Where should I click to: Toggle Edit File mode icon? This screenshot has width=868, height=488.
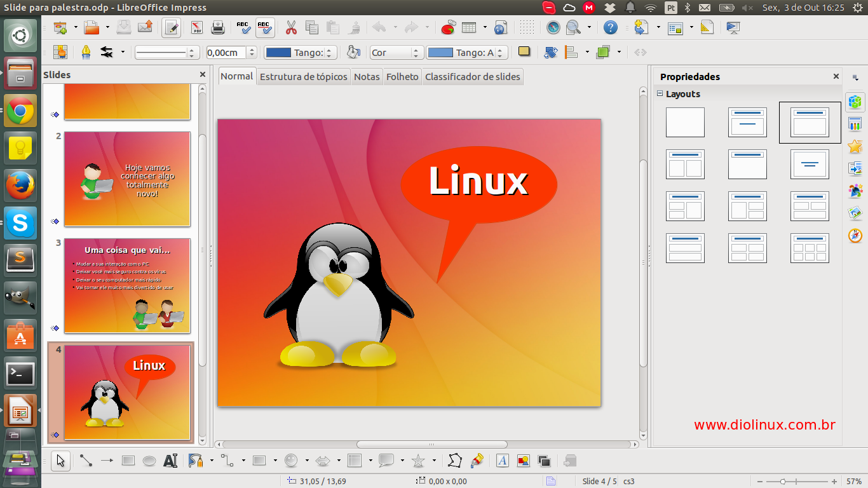click(171, 27)
